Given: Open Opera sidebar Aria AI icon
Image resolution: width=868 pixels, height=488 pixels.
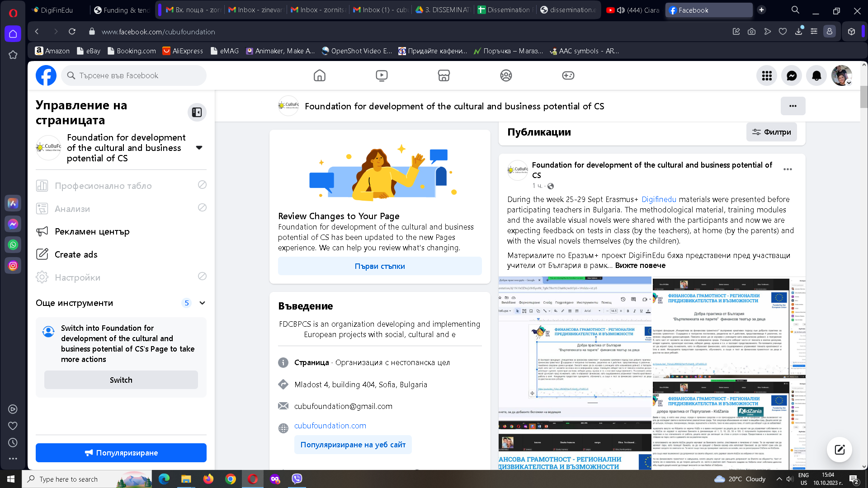Looking at the screenshot, I should point(13,203).
